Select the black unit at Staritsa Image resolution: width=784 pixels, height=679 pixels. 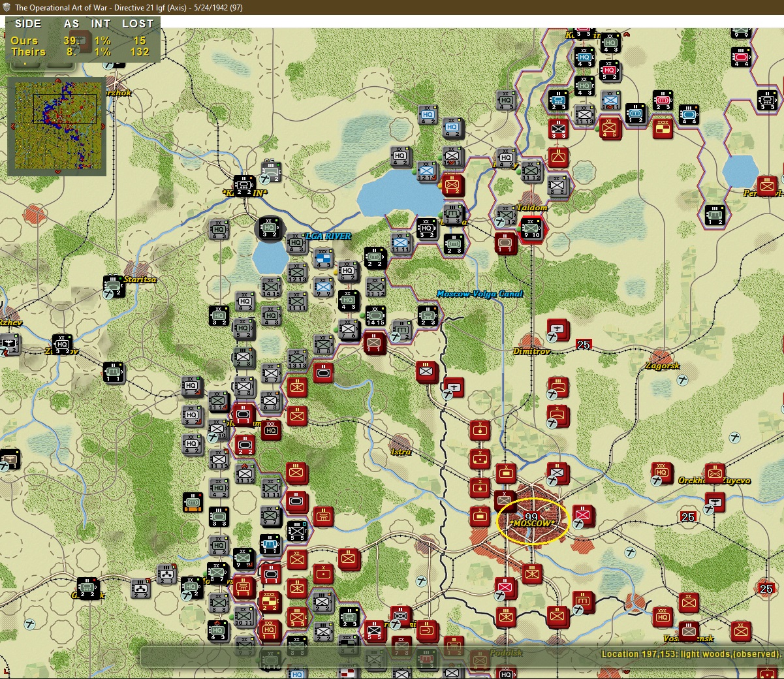[x=114, y=286]
